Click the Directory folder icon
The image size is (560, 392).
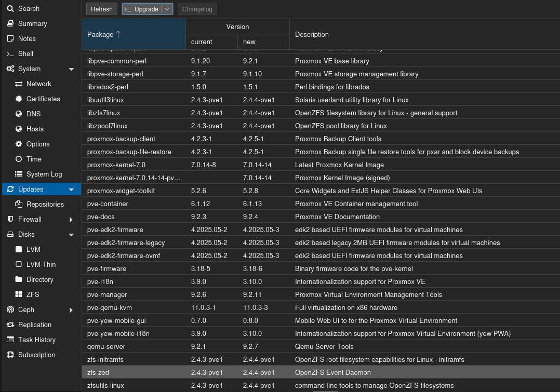(19, 279)
